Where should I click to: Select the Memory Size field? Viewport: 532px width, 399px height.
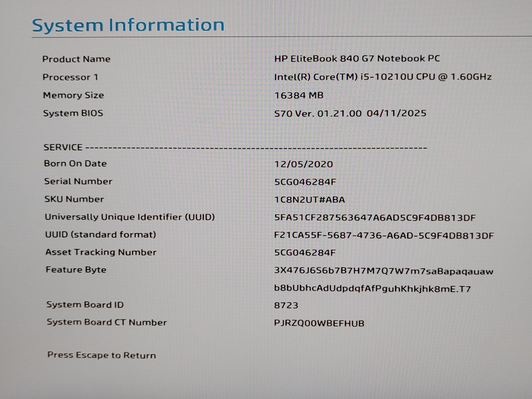[x=73, y=95]
